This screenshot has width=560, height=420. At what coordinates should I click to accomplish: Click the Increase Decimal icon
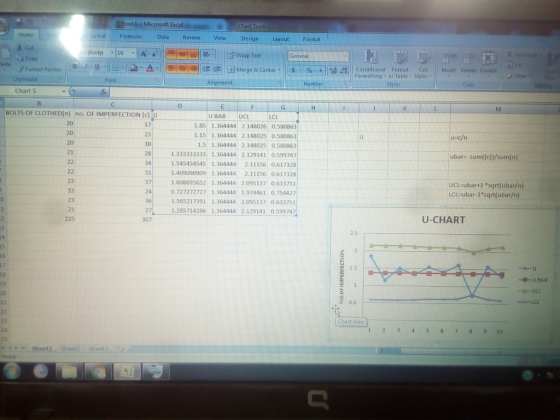[x=332, y=70]
